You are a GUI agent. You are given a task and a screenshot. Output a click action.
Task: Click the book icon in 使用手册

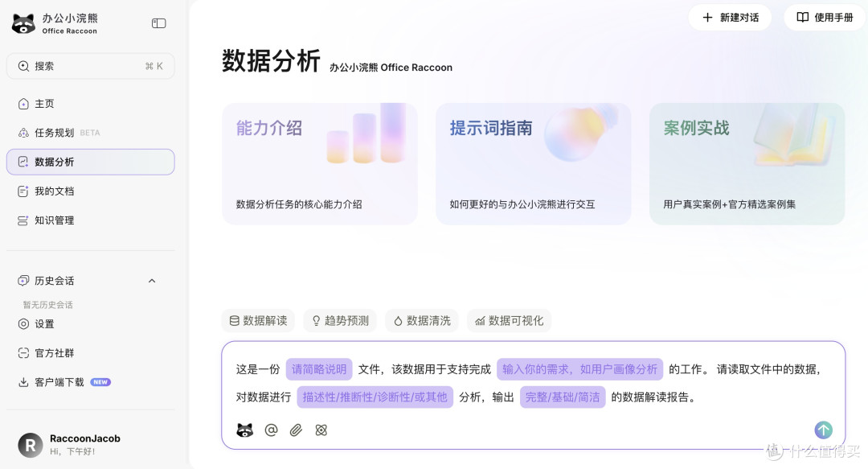point(803,17)
